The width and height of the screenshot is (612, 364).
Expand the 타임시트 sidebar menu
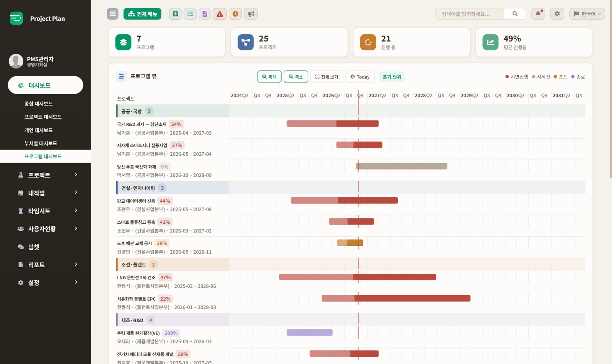pyautogui.click(x=46, y=211)
